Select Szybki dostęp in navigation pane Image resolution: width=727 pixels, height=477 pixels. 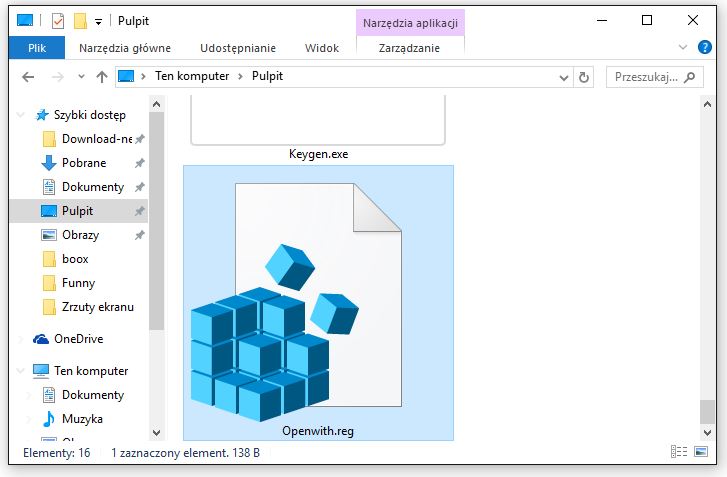coord(89,115)
